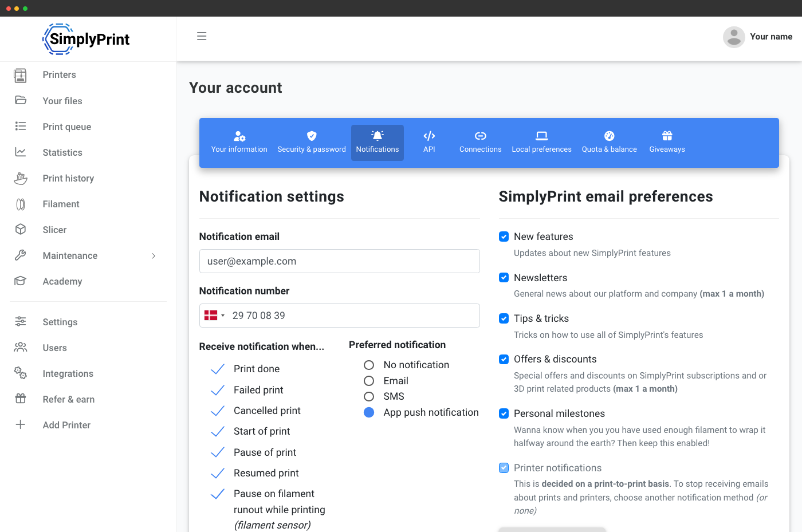The height and width of the screenshot is (532, 802).
Task: Click the Settings sliders icon
Action: pyautogui.click(x=21, y=321)
